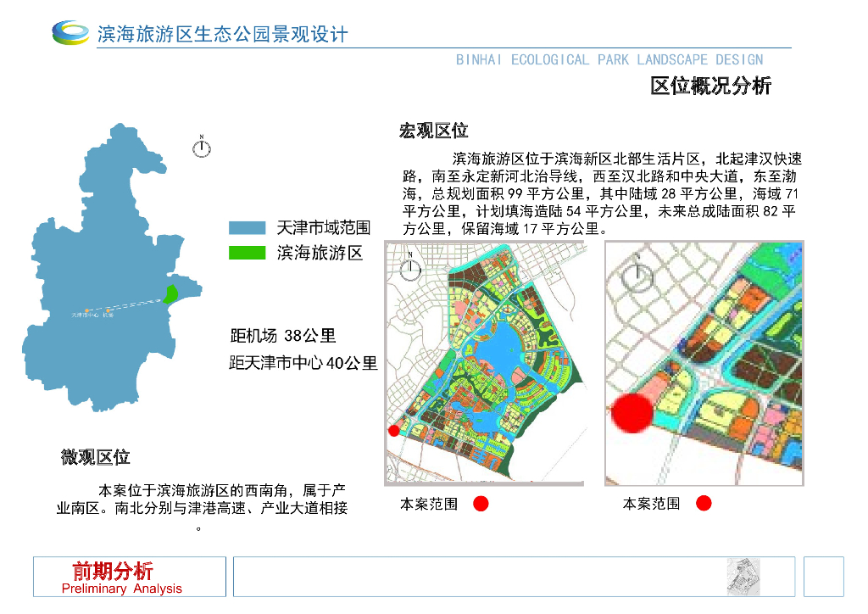Click the red legend dot under middle map

point(481,504)
